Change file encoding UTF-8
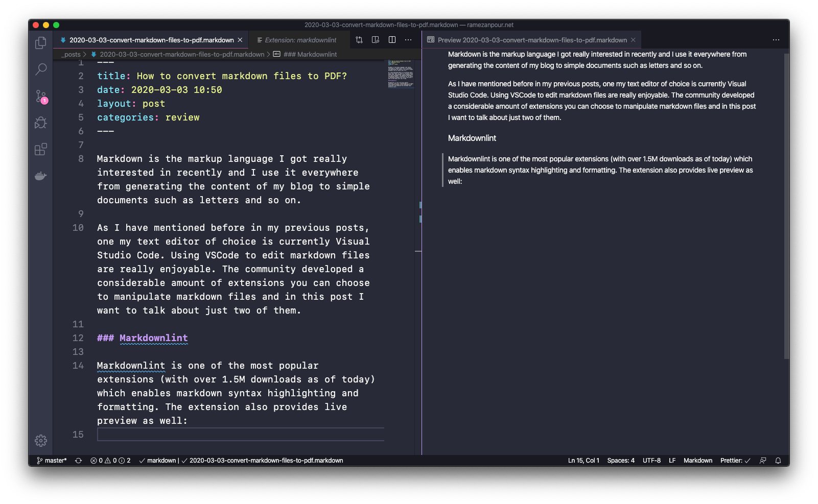Viewport: 818px width, 504px height. pos(651,461)
